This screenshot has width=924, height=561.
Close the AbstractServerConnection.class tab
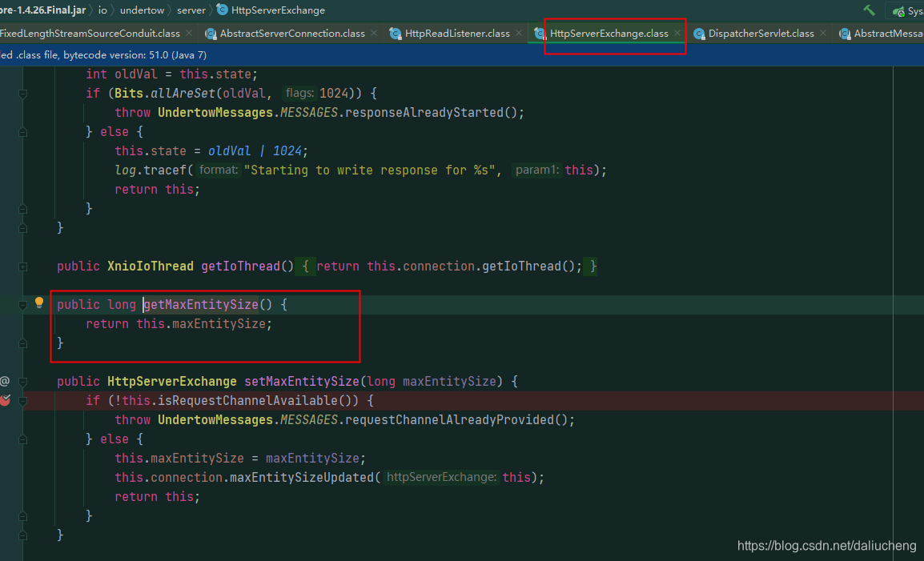point(374,33)
